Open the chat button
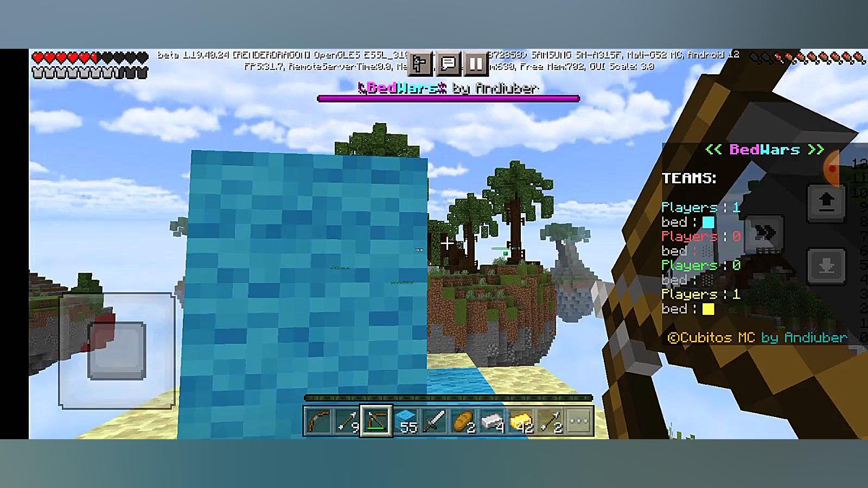 click(x=448, y=64)
